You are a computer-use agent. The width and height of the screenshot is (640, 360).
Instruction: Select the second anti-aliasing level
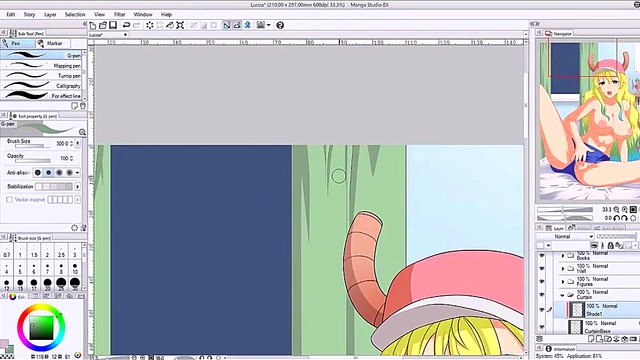[x=49, y=173]
